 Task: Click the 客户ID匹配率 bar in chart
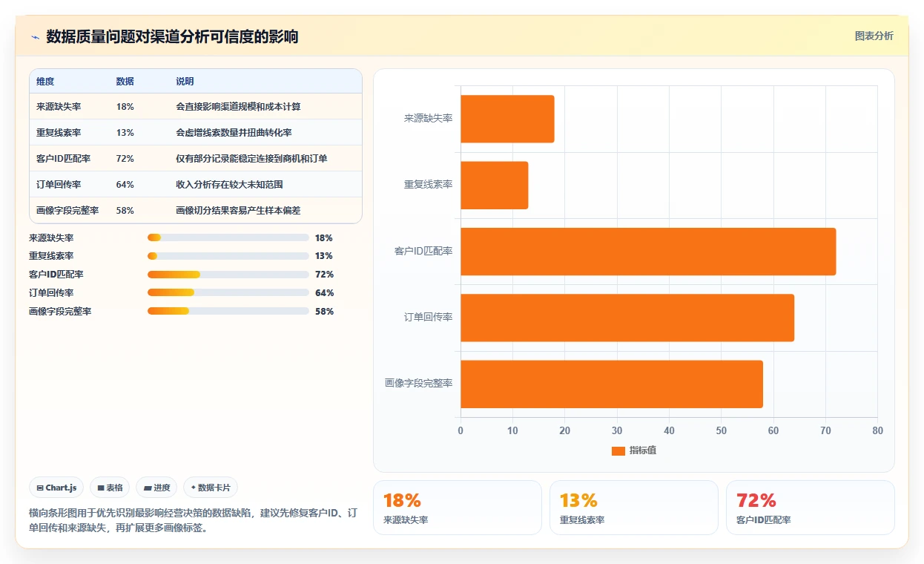648,252
